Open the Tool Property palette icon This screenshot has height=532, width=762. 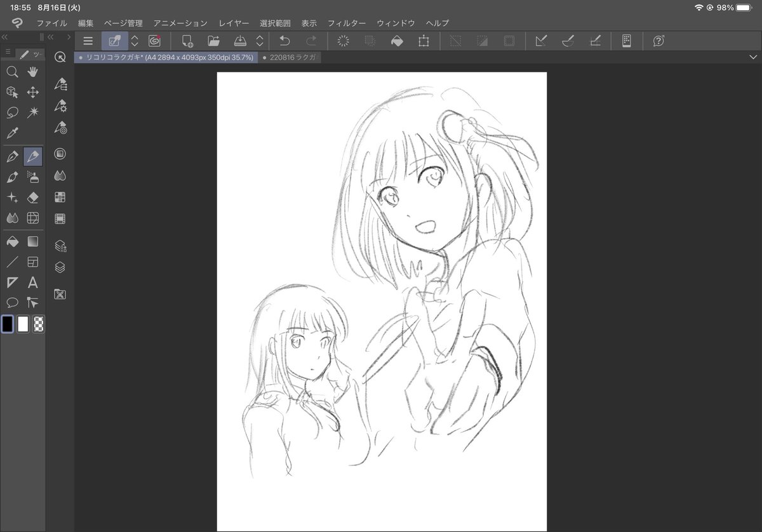[x=60, y=105]
